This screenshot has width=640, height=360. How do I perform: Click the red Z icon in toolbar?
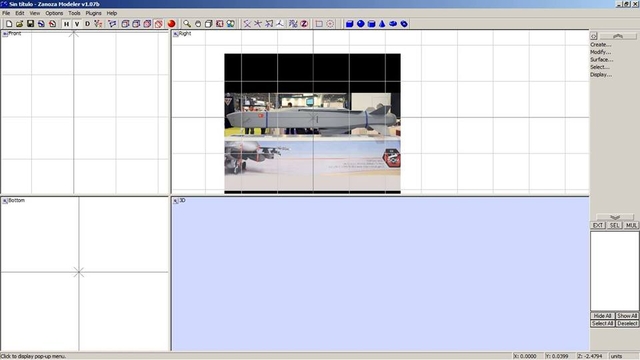[304, 24]
